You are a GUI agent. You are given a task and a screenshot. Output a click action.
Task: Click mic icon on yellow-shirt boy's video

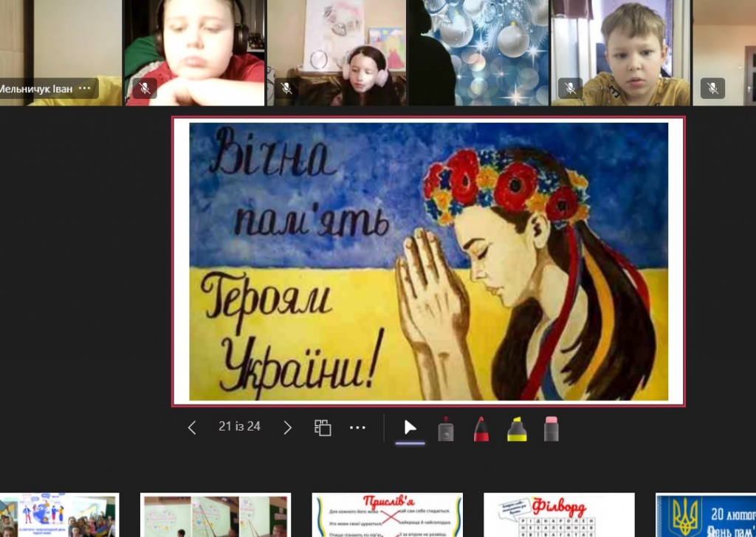tap(570, 89)
